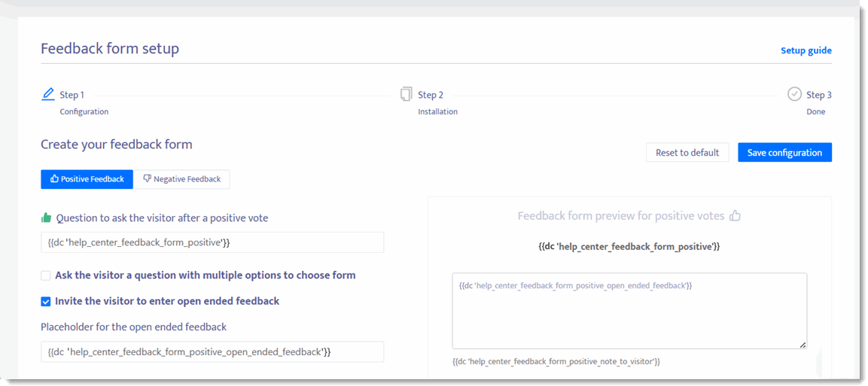Click the 'Ask the visitor a question' label text
868x386 pixels.
click(x=206, y=275)
